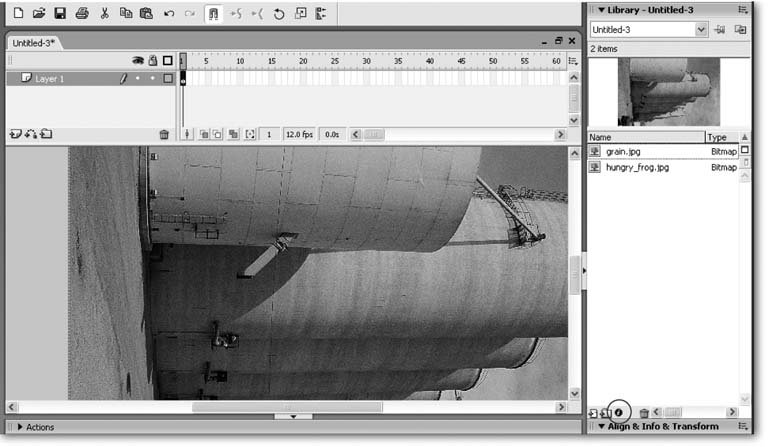The width and height of the screenshot is (768, 447).
Task: Click the grain image preview in the Library
Action: [668, 91]
